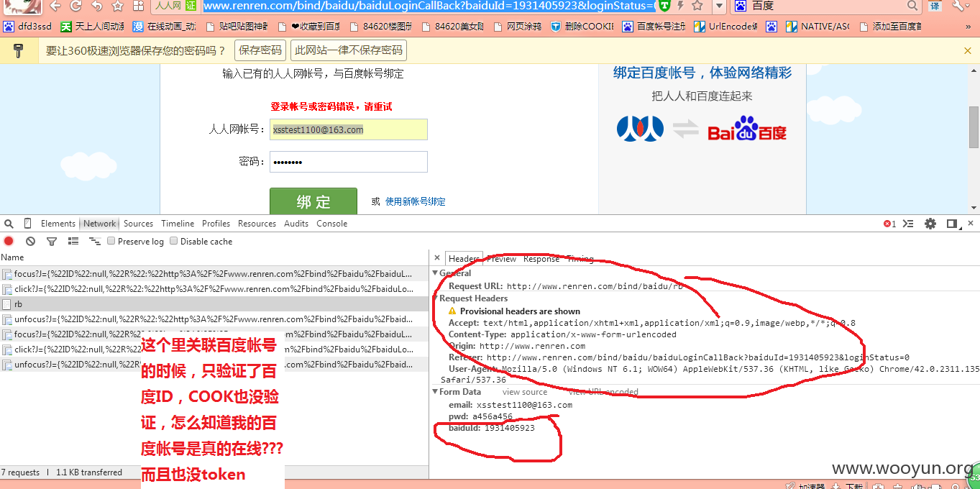
Task: Click the Baidu search box
Action: pyautogui.click(x=827, y=6)
